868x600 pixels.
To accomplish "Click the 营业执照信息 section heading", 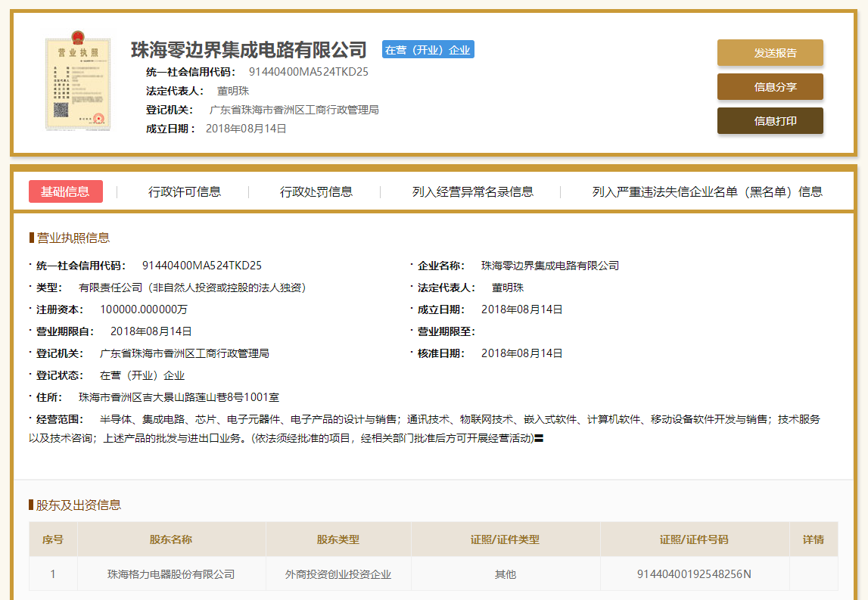I will 73,238.
